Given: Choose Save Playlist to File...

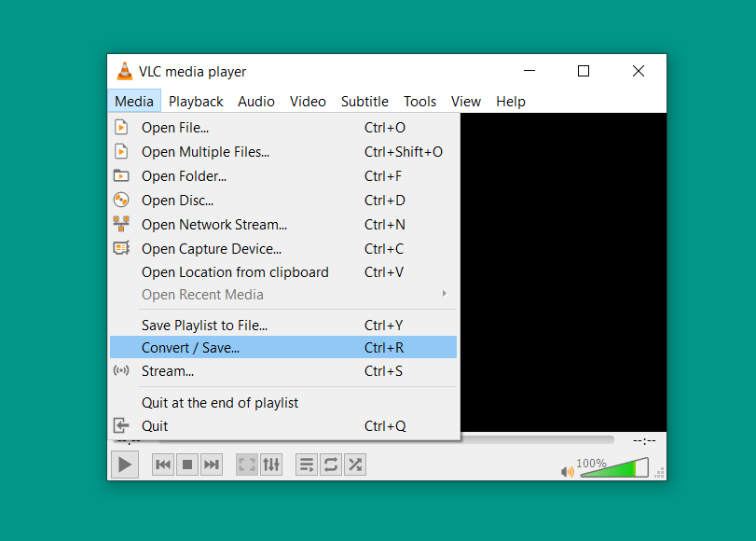Looking at the screenshot, I should pyautogui.click(x=283, y=325).
